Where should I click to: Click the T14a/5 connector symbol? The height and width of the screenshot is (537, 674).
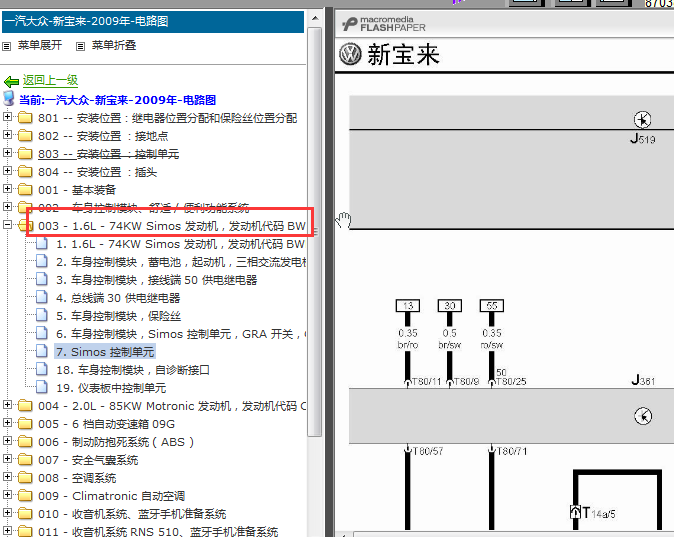(x=576, y=512)
